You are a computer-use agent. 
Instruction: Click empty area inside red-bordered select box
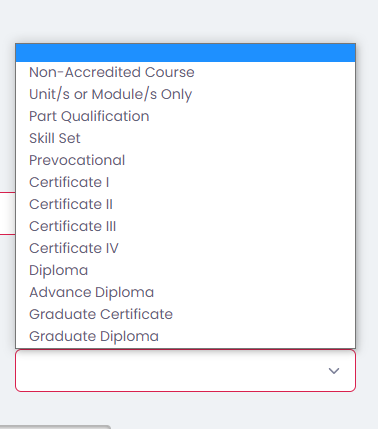[167, 370]
